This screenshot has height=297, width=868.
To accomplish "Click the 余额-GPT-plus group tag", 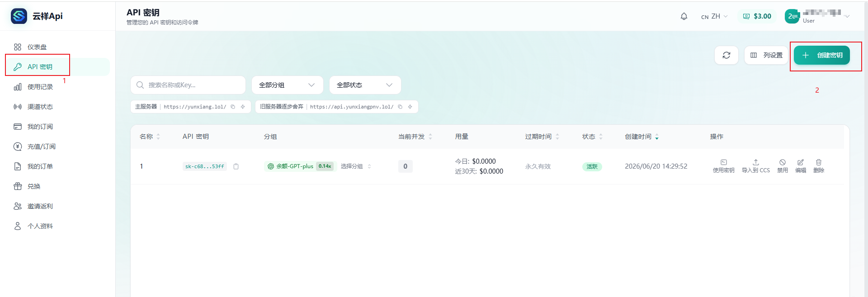I will (x=300, y=166).
